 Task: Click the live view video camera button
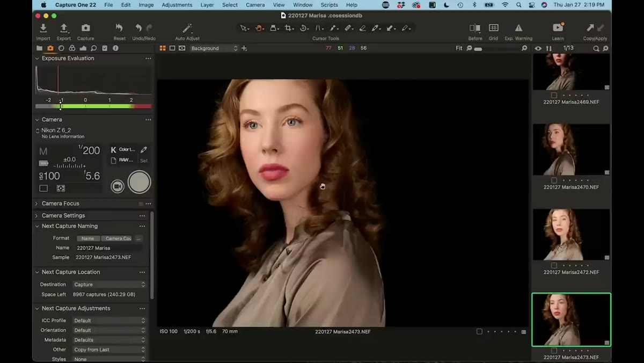(x=117, y=186)
